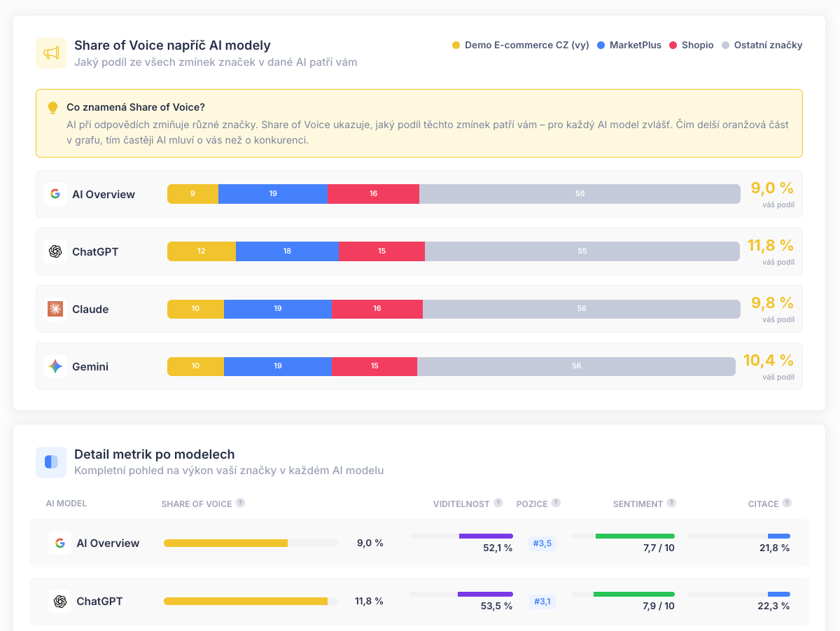Screen dimensions: 840x631
Task: Click the Detail metrik po modelech heading
Action: tap(155, 455)
